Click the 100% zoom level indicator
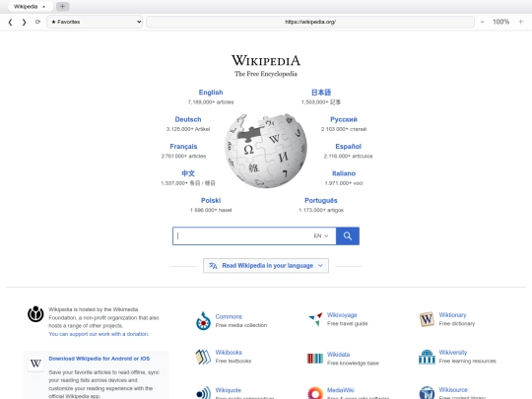The width and height of the screenshot is (532, 399). [500, 22]
